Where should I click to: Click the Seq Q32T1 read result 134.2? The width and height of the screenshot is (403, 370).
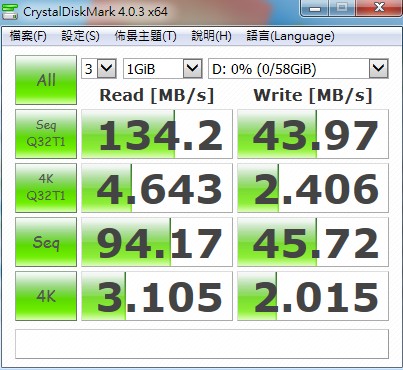[157, 134]
